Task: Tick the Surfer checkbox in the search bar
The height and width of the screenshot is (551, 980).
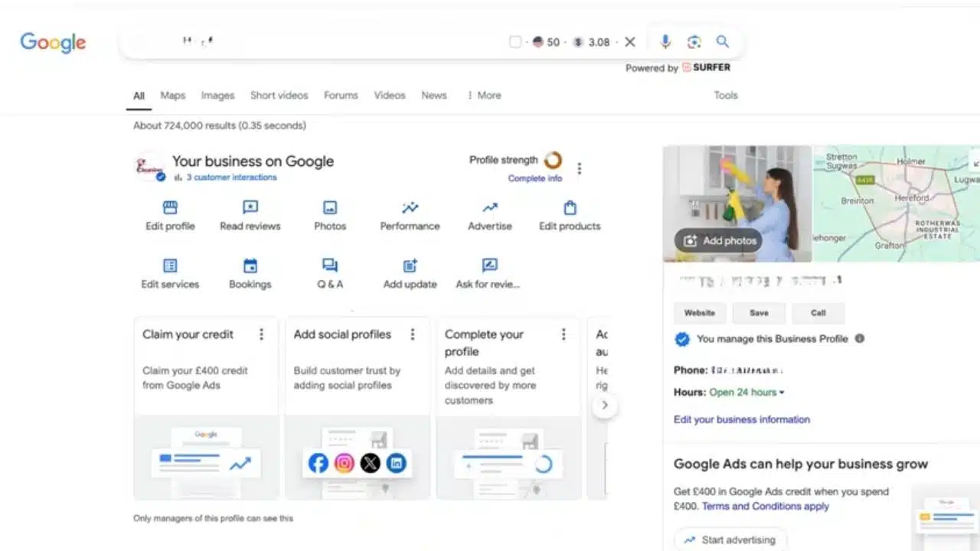Action: click(515, 42)
